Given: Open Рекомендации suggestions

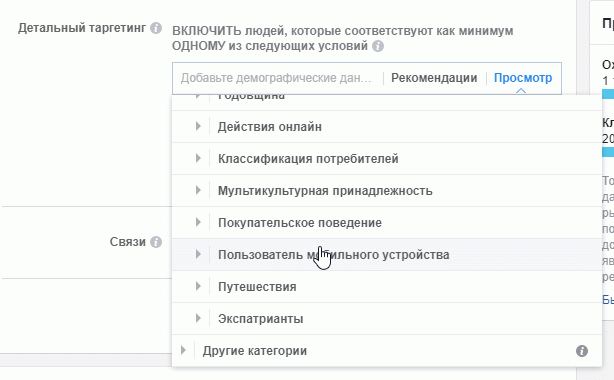Looking at the screenshot, I should [434, 78].
